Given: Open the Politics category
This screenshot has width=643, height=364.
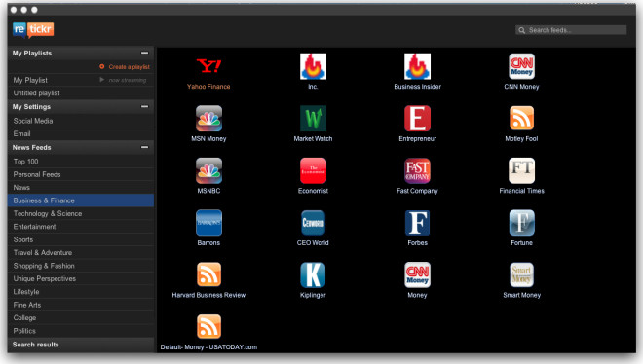Looking at the screenshot, I should [81, 331].
